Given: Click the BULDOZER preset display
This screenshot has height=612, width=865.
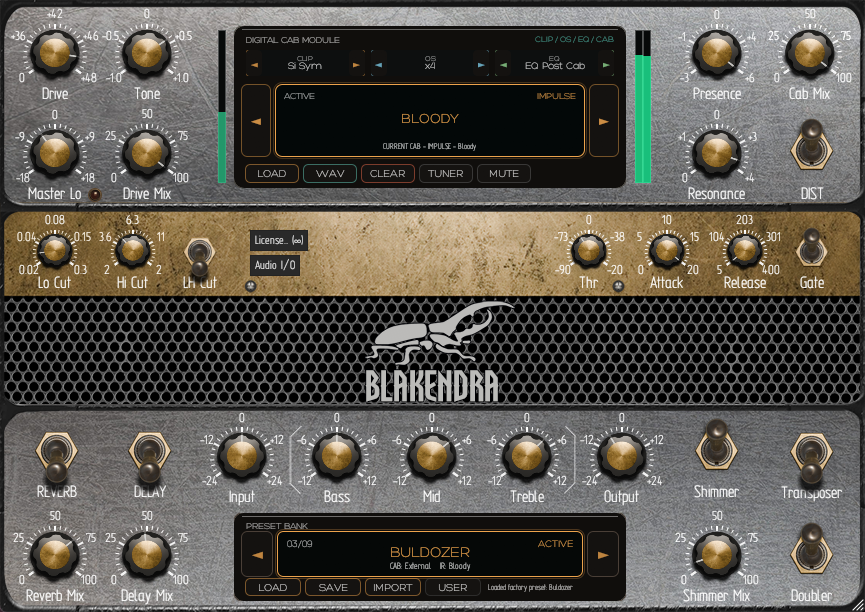Looking at the screenshot, I should 430,555.
